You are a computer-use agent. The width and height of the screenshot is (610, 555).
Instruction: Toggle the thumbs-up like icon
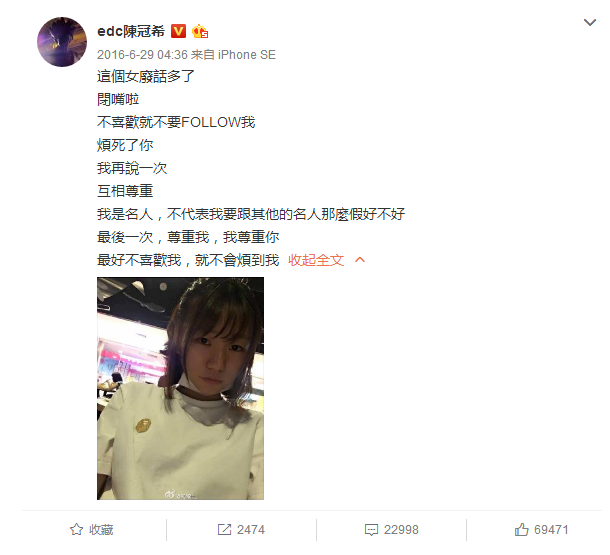pyautogui.click(x=522, y=529)
